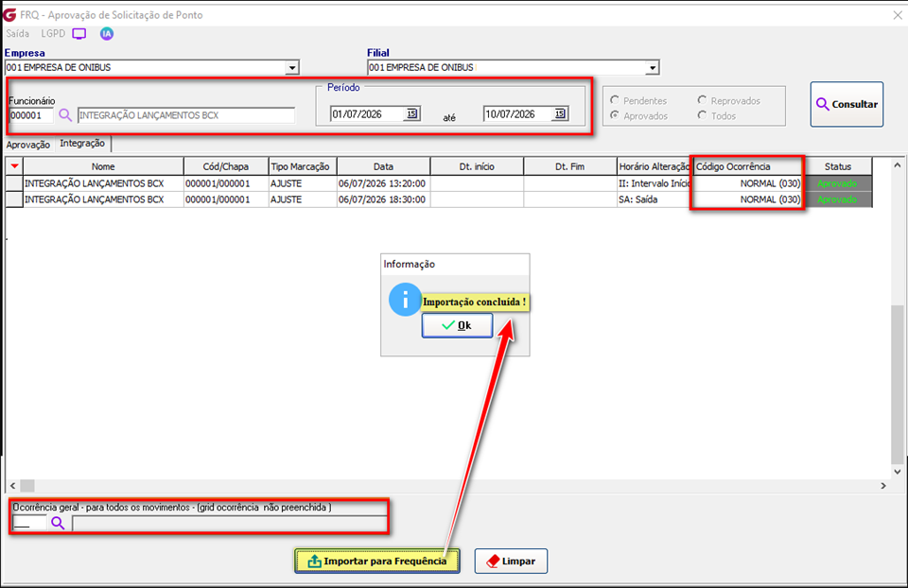The image size is (908, 588).
Task: Open calendar for start date 01/07/2026
Action: click(x=411, y=114)
